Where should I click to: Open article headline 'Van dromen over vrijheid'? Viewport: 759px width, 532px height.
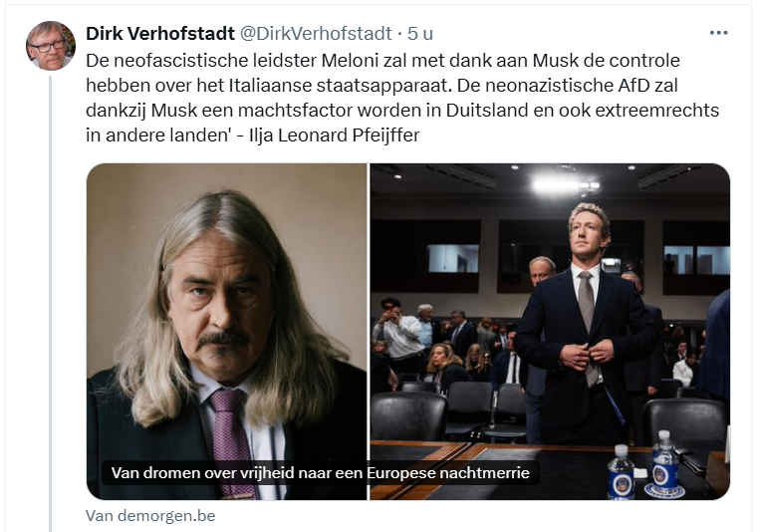tap(321, 472)
